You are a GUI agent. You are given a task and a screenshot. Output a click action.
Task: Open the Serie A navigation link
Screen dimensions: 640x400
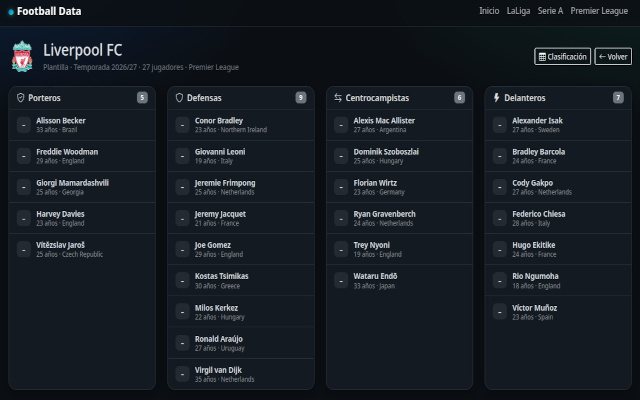[550, 11]
